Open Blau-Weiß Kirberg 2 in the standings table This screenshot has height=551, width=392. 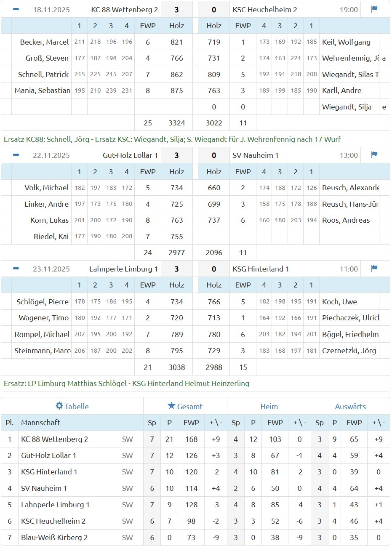click(54, 538)
